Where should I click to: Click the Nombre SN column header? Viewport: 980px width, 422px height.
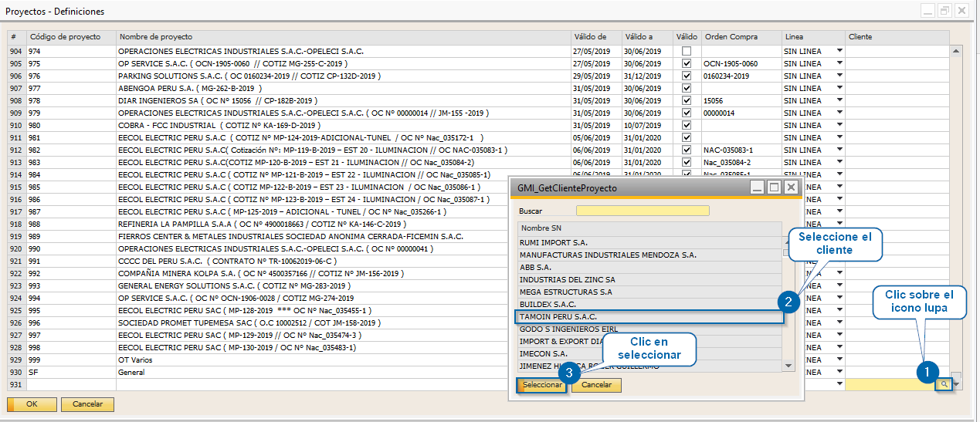pos(649,228)
